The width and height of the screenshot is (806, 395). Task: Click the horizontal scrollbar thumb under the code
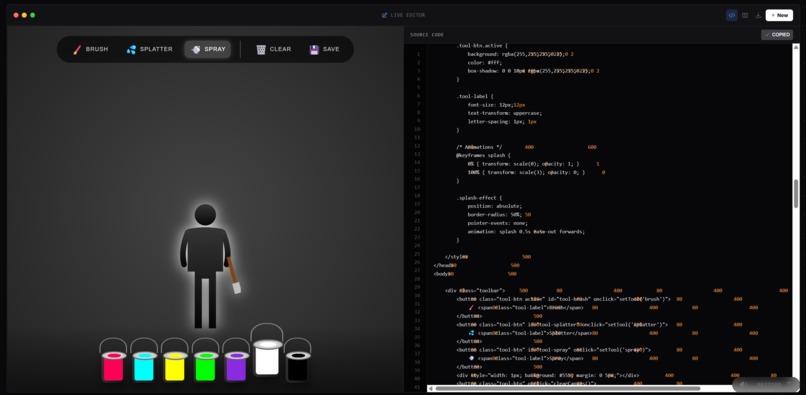(567, 388)
